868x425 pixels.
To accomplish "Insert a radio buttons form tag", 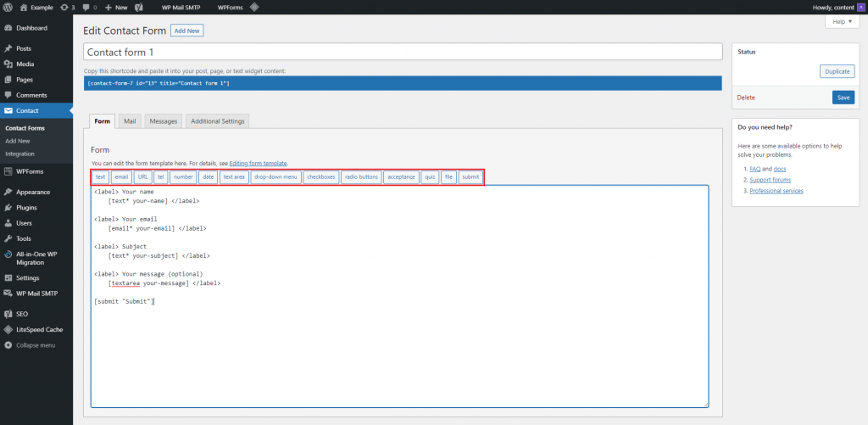I will tap(361, 177).
